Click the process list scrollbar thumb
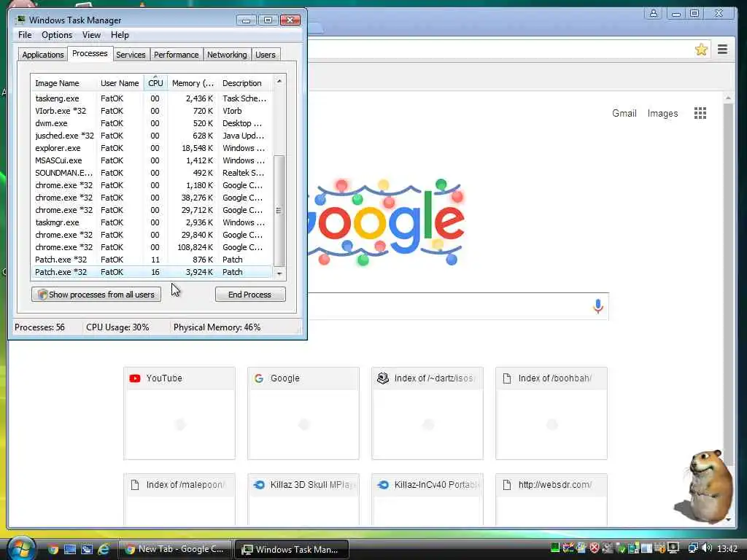The width and height of the screenshot is (747, 560). [279, 211]
